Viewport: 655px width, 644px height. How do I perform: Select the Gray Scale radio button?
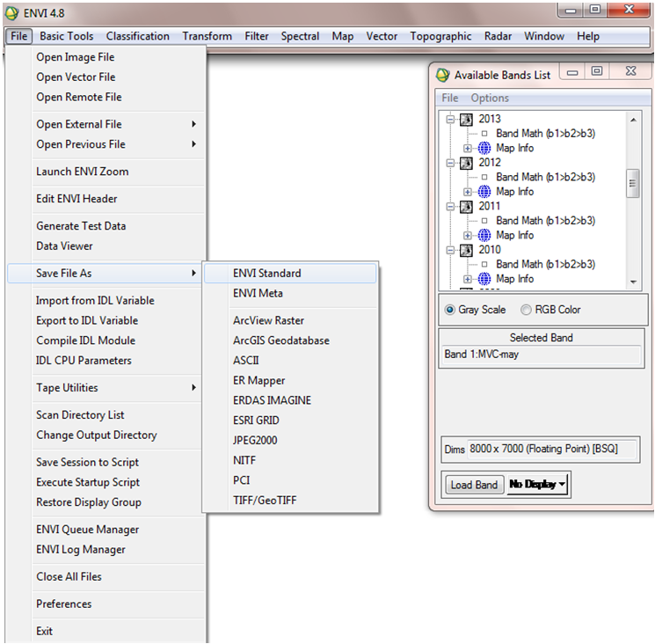pos(450,310)
